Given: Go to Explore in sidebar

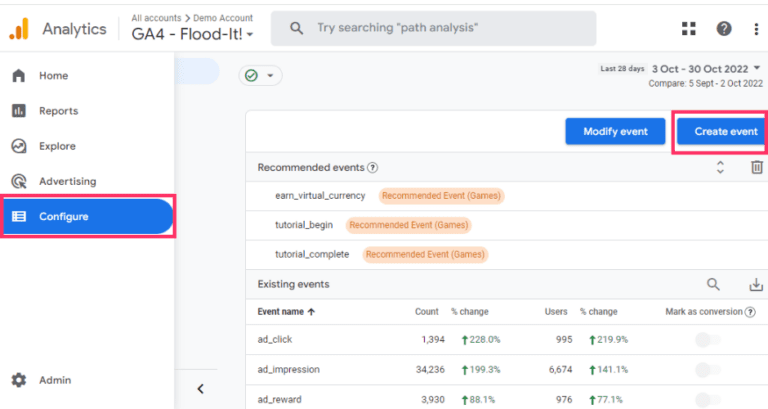Looking at the screenshot, I should [x=57, y=146].
